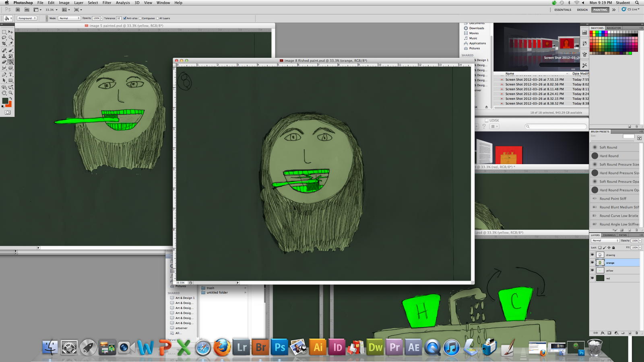644x362 pixels.
Task: Switch to the Paths tab
Action: tap(623, 235)
